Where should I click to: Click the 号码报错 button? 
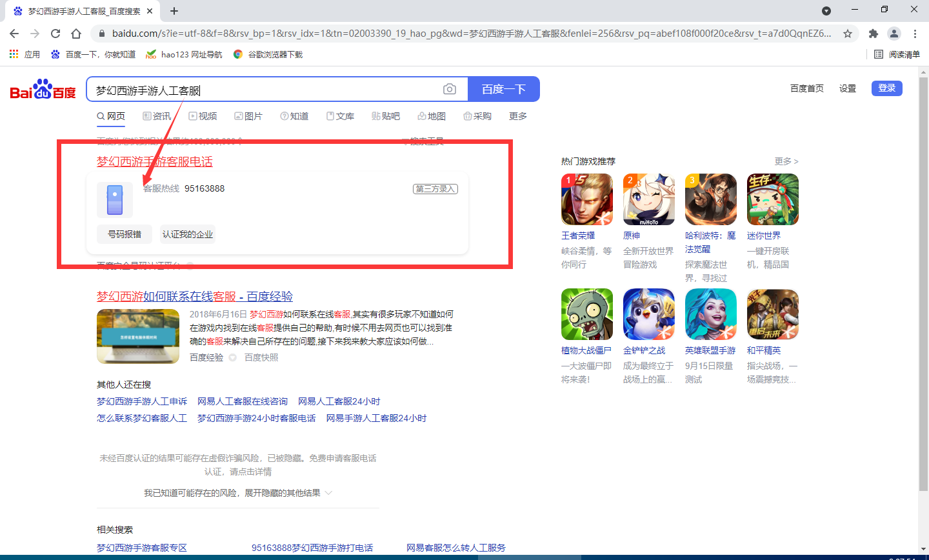(125, 234)
